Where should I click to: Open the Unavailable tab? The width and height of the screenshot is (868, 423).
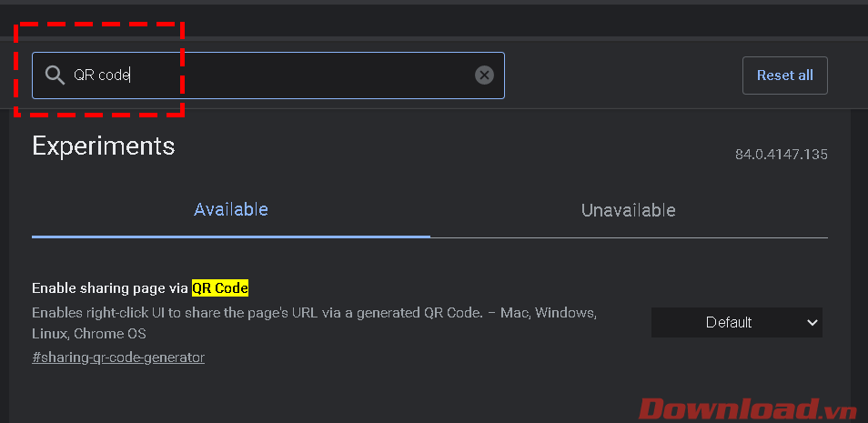click(x=628, y=210)
